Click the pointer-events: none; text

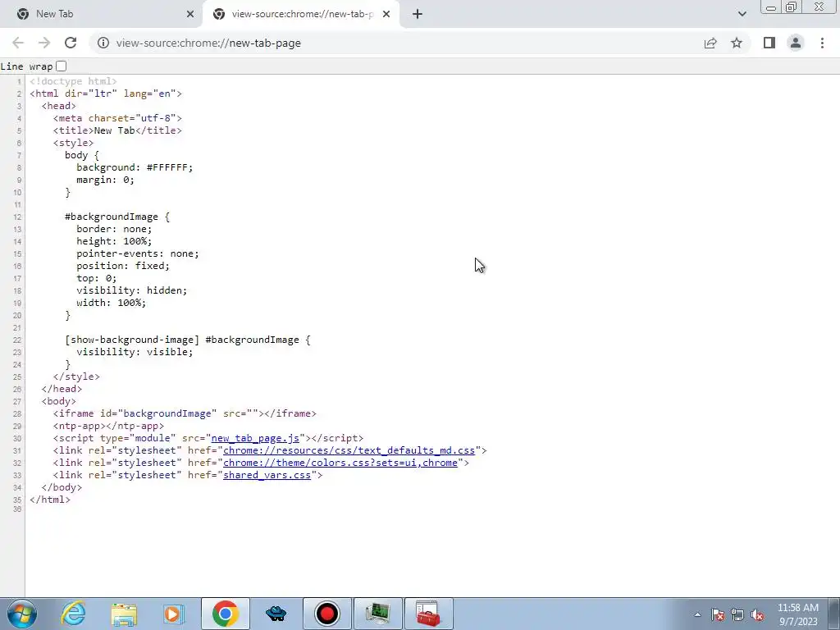point(138,254)
